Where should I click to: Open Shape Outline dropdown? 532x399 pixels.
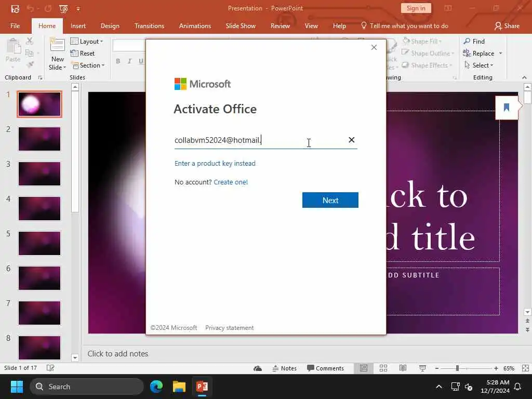[428, 54]
